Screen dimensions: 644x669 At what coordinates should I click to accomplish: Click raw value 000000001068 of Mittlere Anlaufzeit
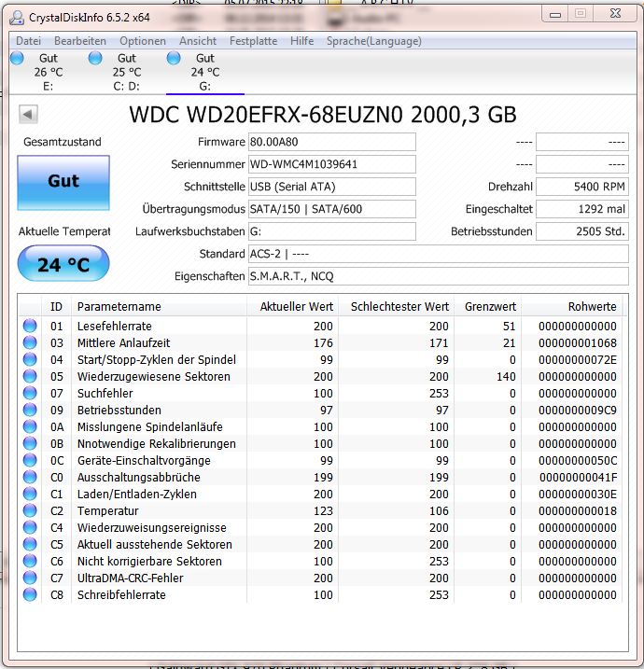(578, 342)
